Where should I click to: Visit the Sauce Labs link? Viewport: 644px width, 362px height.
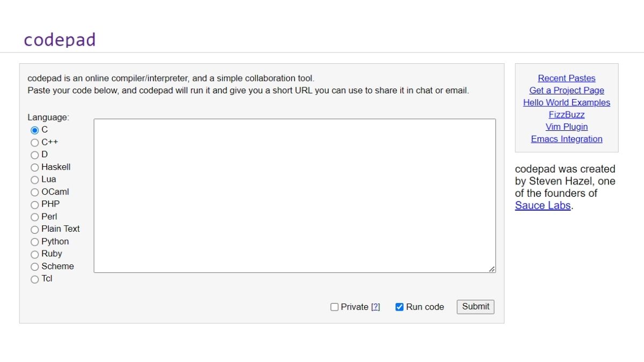[x=543, y=205]
